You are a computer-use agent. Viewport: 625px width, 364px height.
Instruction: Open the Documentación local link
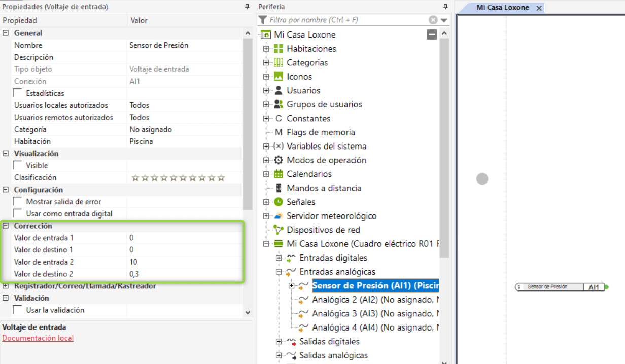(x=38, y=338)
